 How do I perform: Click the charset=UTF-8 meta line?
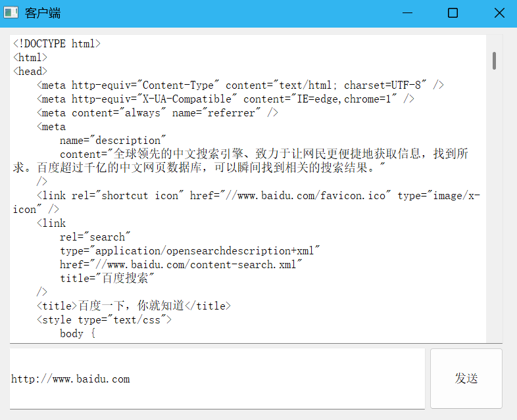pyautogui.click(x=240, y=85)
